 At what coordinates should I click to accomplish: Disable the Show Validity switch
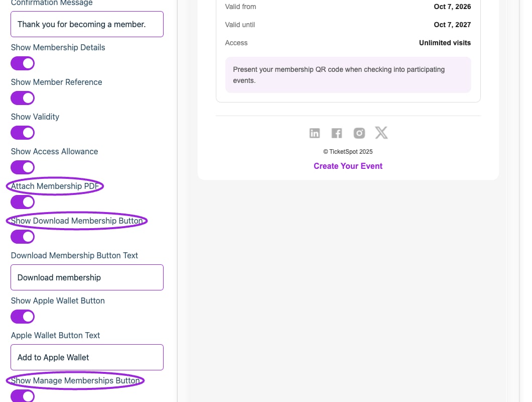[23, 133]
